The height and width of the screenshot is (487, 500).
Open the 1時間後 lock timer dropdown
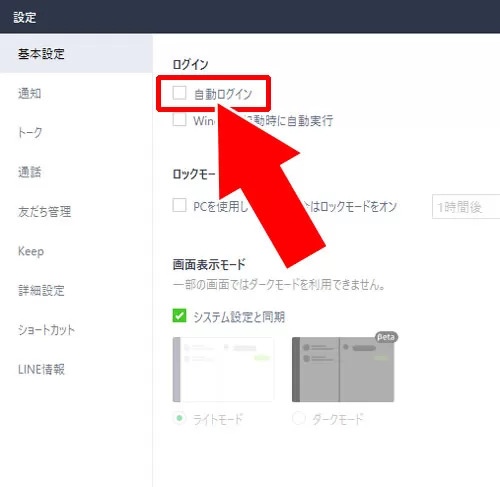click(x=466, y=207)
